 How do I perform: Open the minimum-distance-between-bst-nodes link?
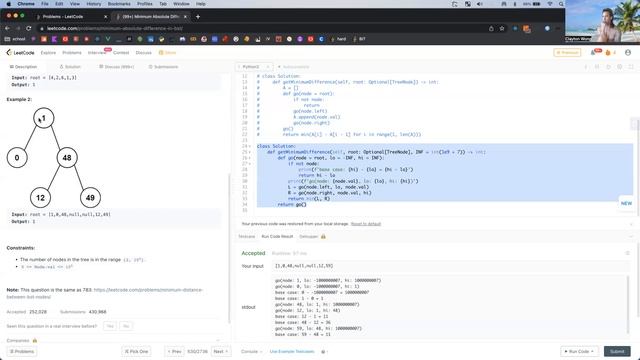(148, 290)
